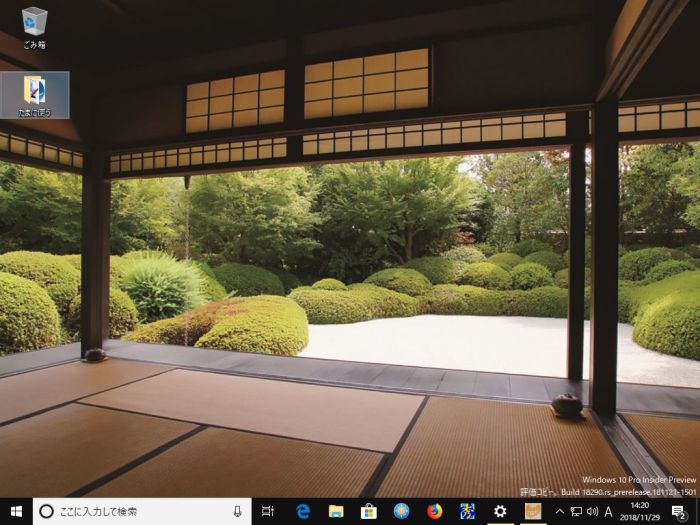700x525 pixels.
Task: Open the blue round app icon beside Store
Action: pyautogui.click(x=401, y=511)
